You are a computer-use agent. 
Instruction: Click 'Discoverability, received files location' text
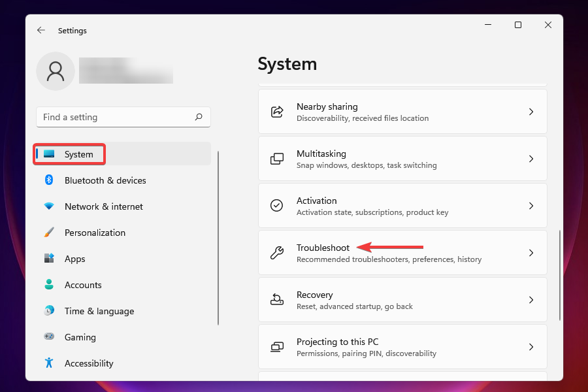tap(362, 118)
